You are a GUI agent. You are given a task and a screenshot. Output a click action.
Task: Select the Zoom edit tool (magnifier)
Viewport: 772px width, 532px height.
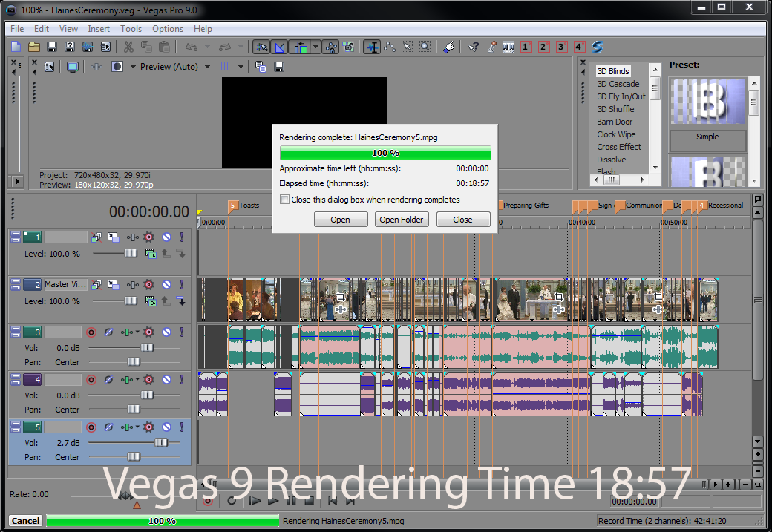(x=425, y=47)
